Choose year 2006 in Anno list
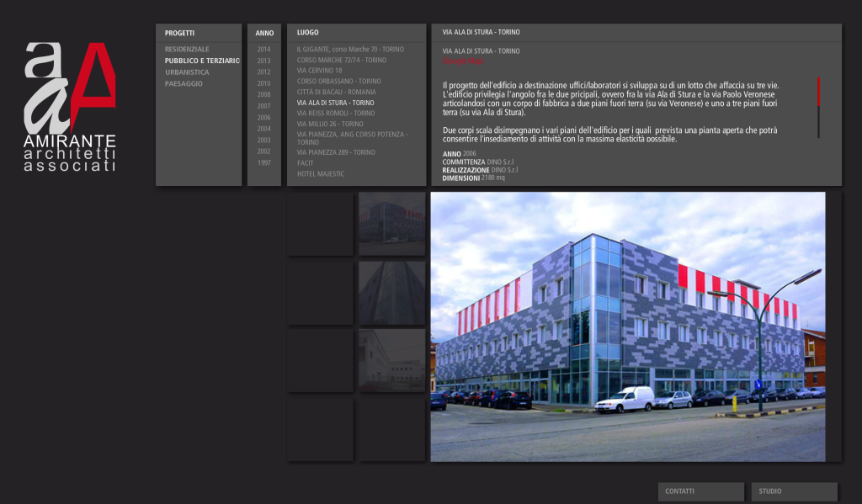Image resolution: width=862 pixels, height=504 pixels. click(x=263, y=118)
